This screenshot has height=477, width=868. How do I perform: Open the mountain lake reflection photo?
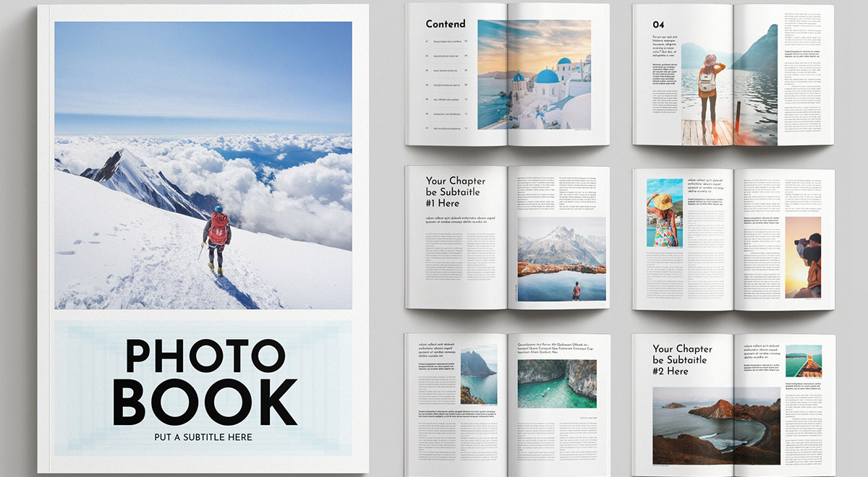(561, 259)
